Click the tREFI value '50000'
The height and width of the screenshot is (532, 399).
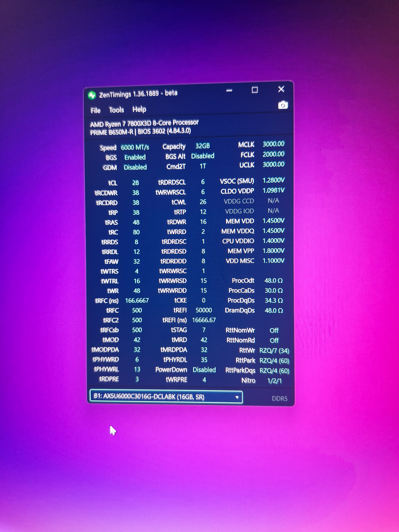click(x=204, y=310)
